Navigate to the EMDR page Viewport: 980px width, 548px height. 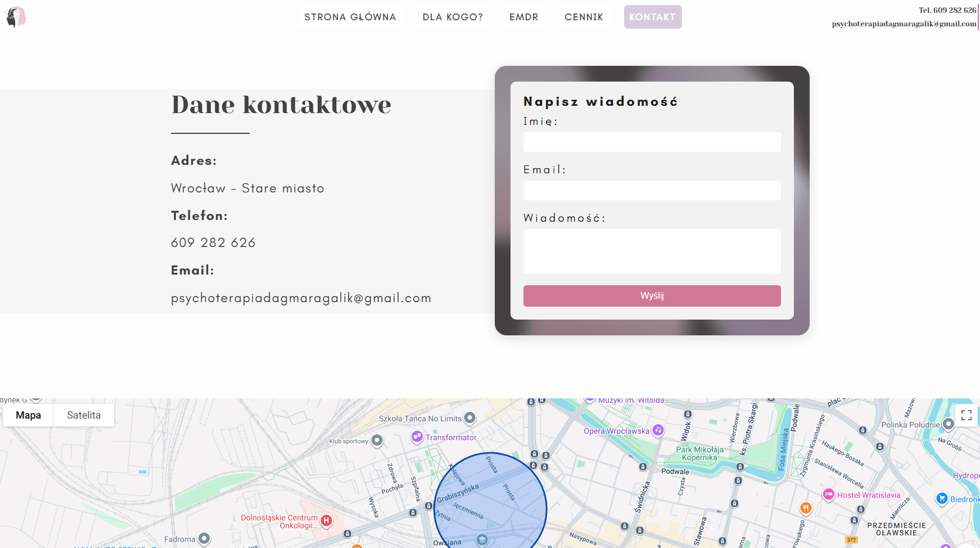coord(523,17)
